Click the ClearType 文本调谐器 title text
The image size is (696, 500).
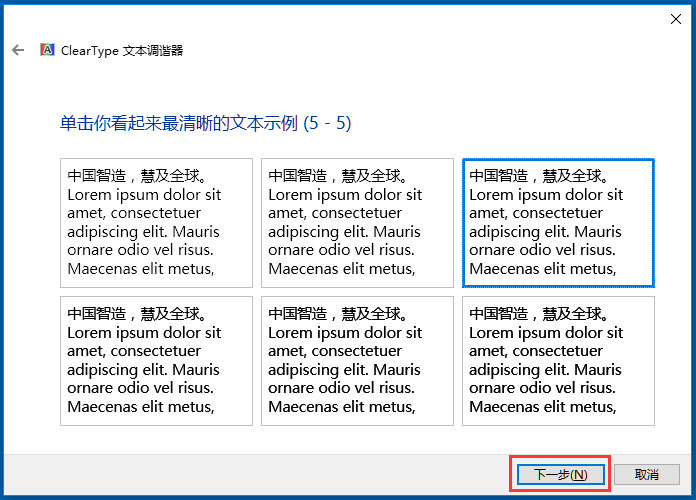(125, 50)
